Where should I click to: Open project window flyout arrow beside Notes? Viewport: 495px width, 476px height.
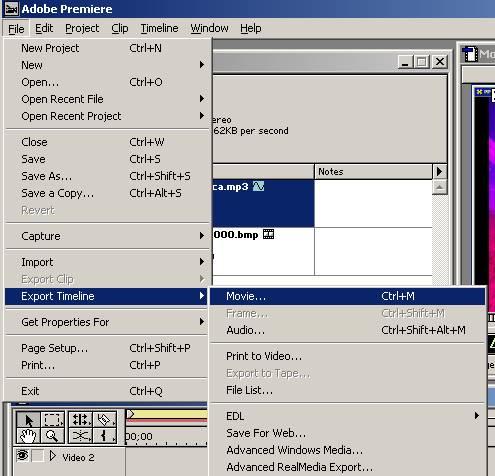440,171
